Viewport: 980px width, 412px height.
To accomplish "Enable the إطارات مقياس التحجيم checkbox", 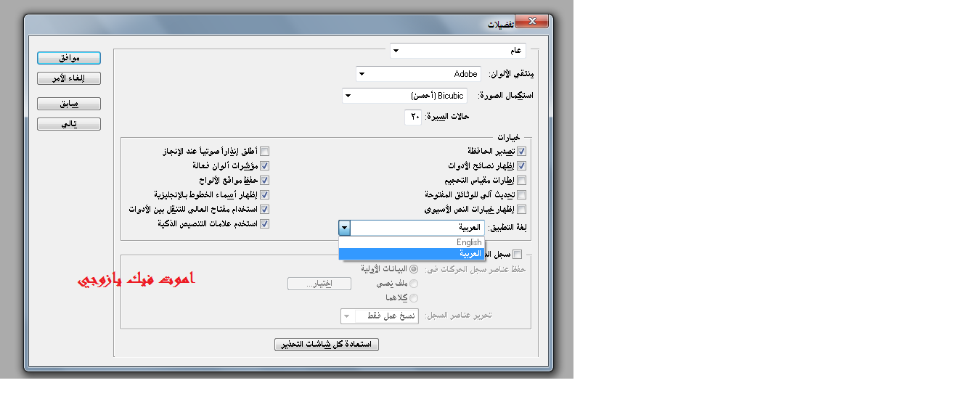I will point(521,181).
